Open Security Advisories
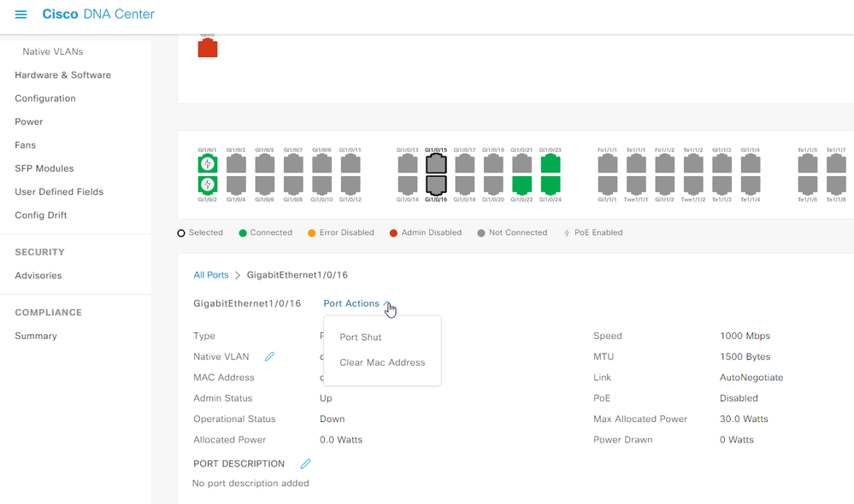The width and height of the screenshot is (854, 504). (38, 276)
